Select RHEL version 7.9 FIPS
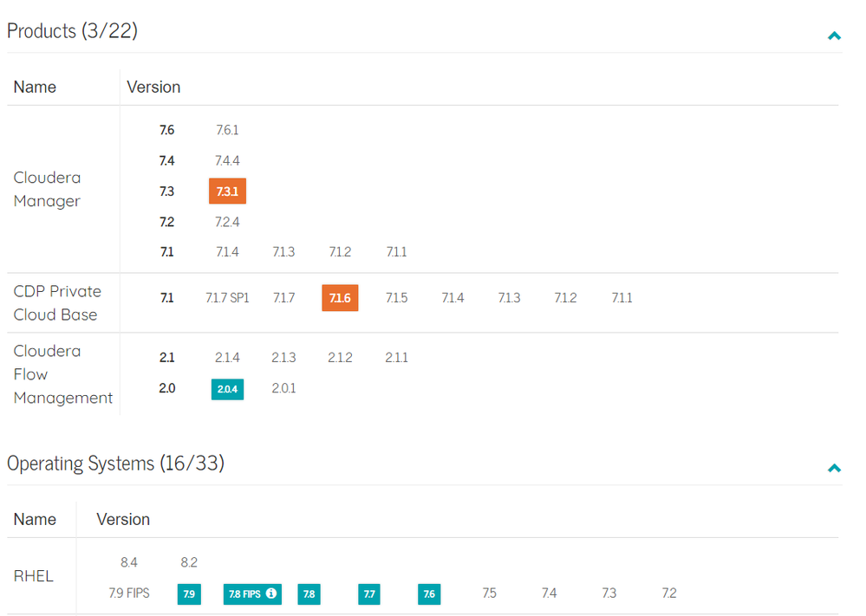 128,593
